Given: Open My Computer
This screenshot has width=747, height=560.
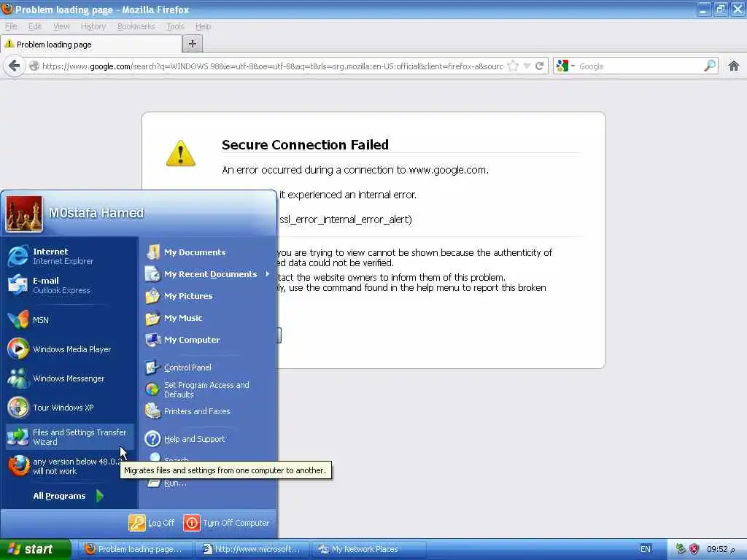Looking at the screenshot, I should click(208, 340).
